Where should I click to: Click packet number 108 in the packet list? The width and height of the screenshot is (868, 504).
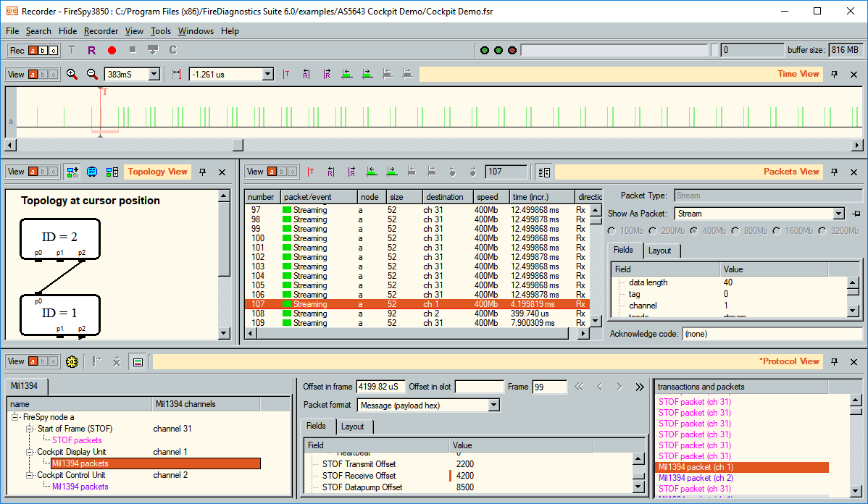tap(290, 314)
